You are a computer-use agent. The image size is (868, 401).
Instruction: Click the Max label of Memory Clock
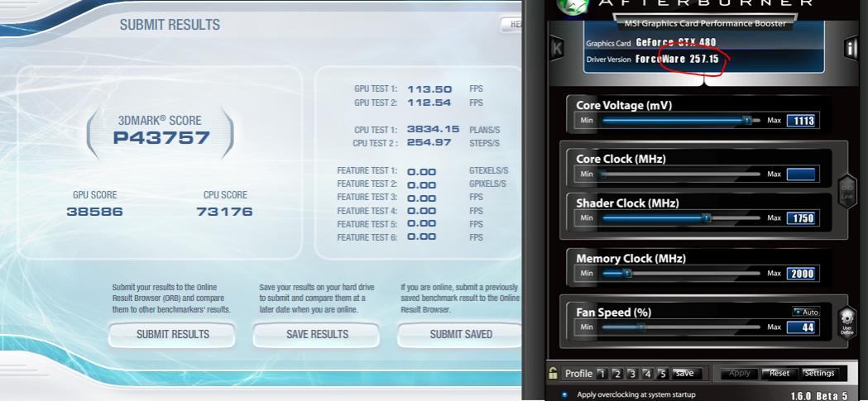[774, 273]
